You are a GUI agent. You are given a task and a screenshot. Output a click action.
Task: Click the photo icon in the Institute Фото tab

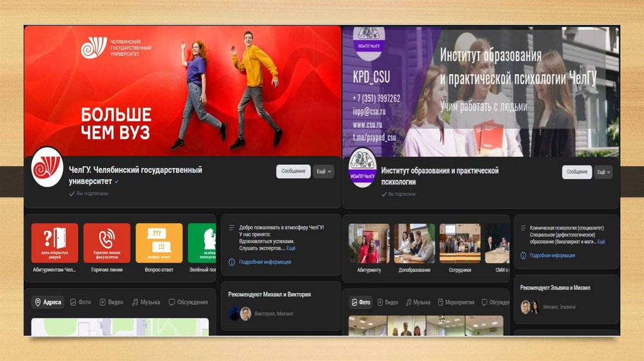click(355, 303)
